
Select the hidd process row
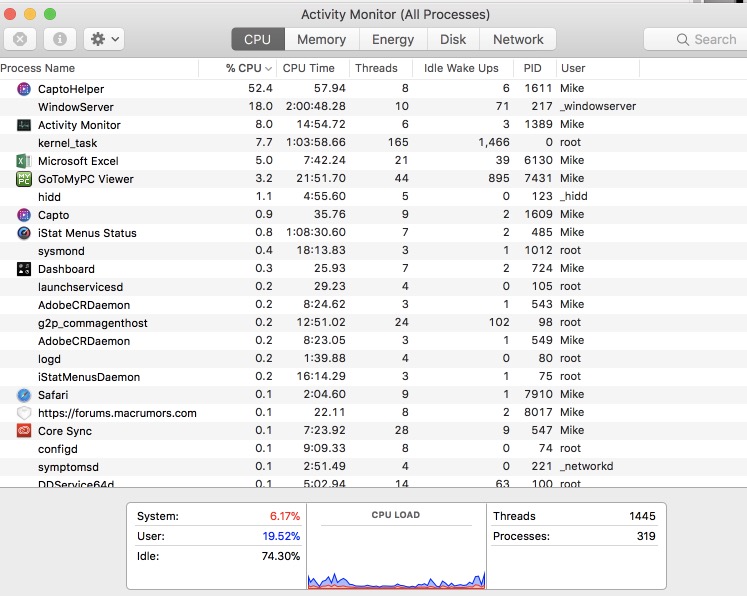pyautogui.click(x=374, y=197)
